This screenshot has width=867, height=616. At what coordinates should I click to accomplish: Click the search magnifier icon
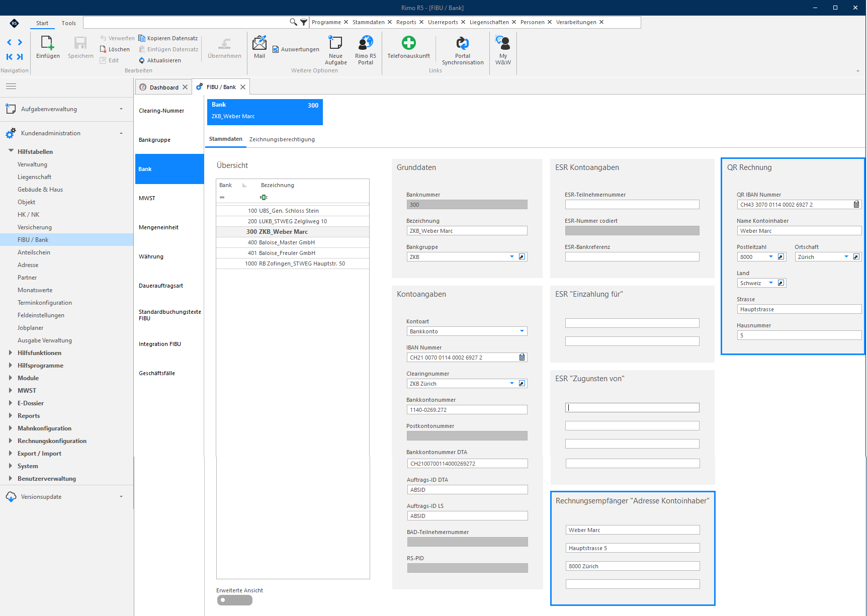tap(293, 22)
